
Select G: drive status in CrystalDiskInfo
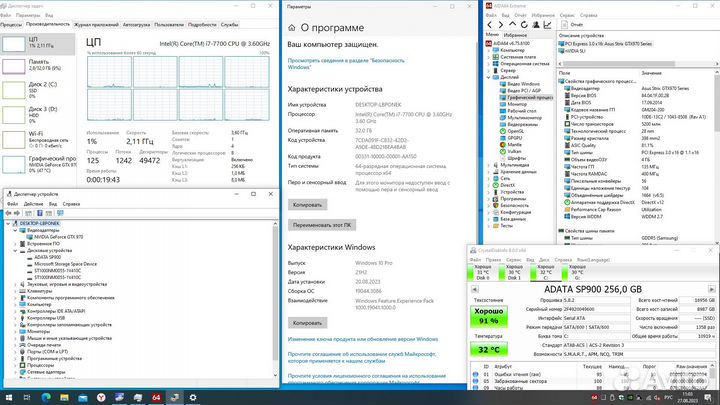(574, 272)
